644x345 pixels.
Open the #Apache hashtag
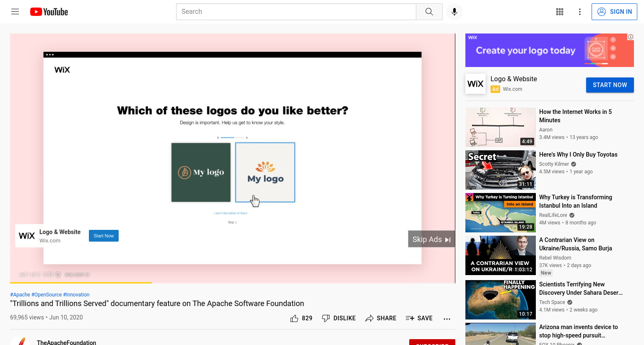click(20, 295)
